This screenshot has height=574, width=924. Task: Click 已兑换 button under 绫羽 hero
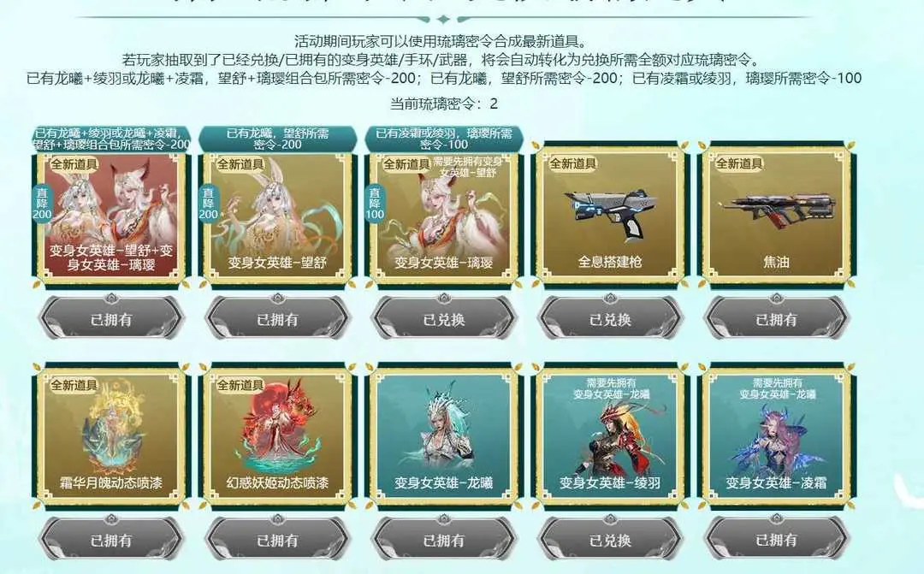[610, 540]
